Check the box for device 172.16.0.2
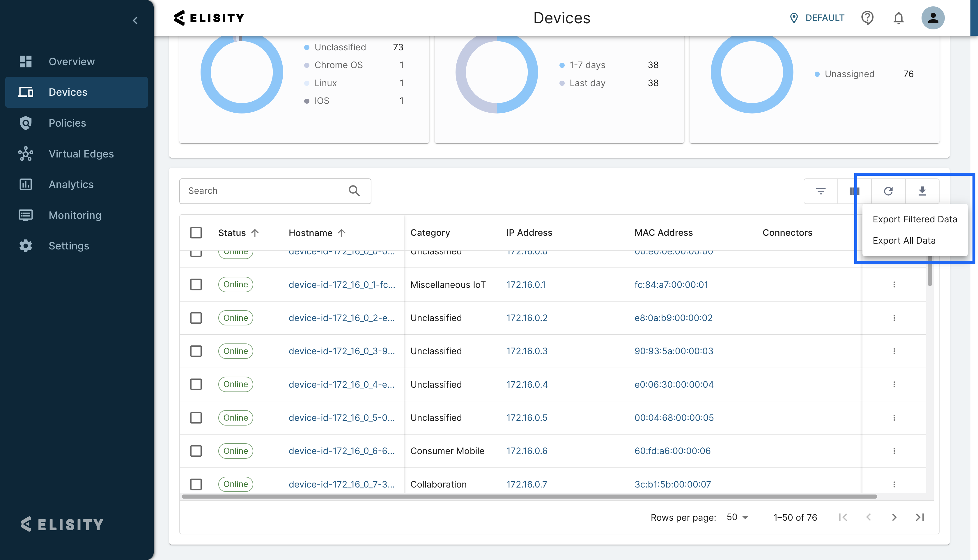 196,318
